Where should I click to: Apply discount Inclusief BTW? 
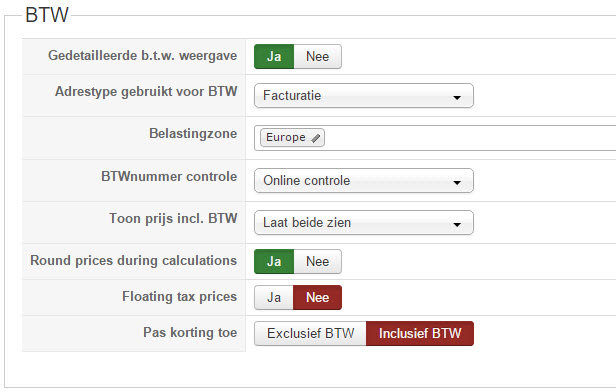click(x=420, y=333)
